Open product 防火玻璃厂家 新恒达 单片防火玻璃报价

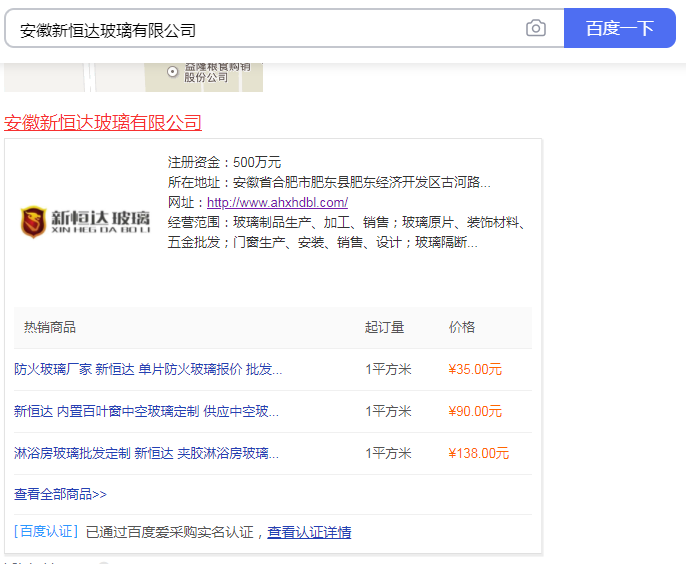pyautogui.click(x=148, y=369)
